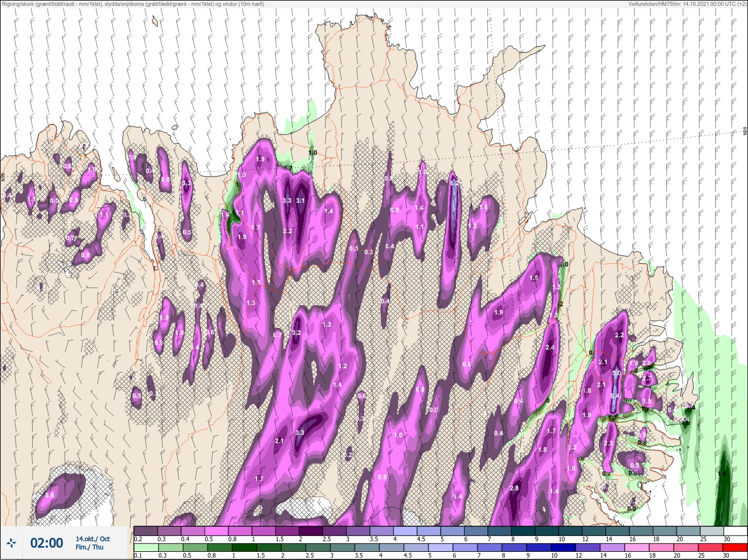Viewport: 748px width, 560px height.
Task: Click the N99 label on the right edge
Action: (x=745, y=132)
